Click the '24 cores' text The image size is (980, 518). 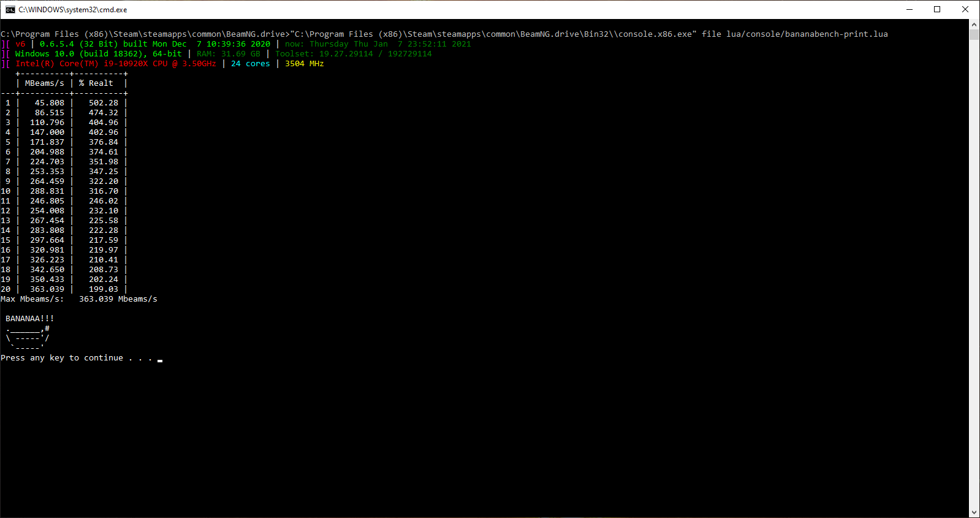(251, 64)
